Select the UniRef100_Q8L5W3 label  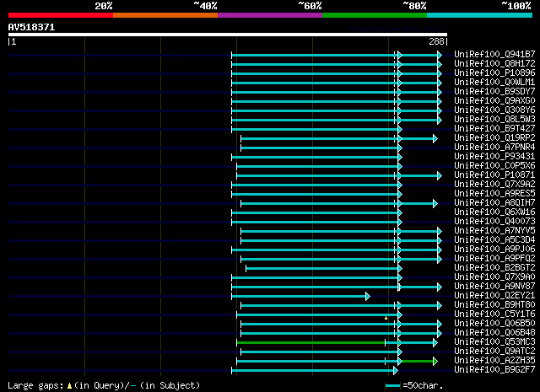tap(494, 120)
